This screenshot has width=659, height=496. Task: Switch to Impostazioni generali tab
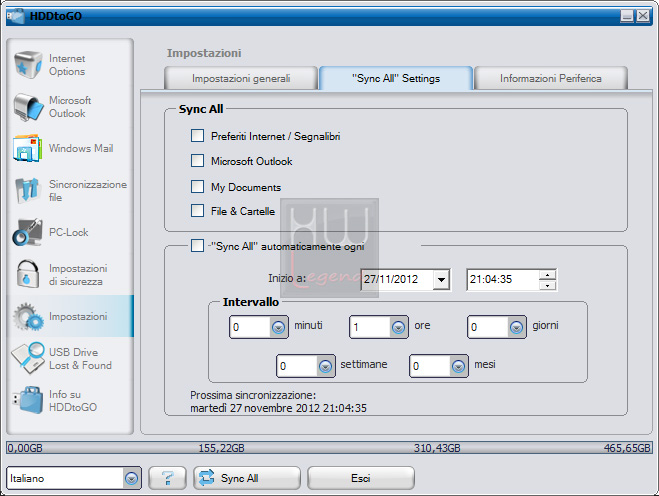[241, 78]
